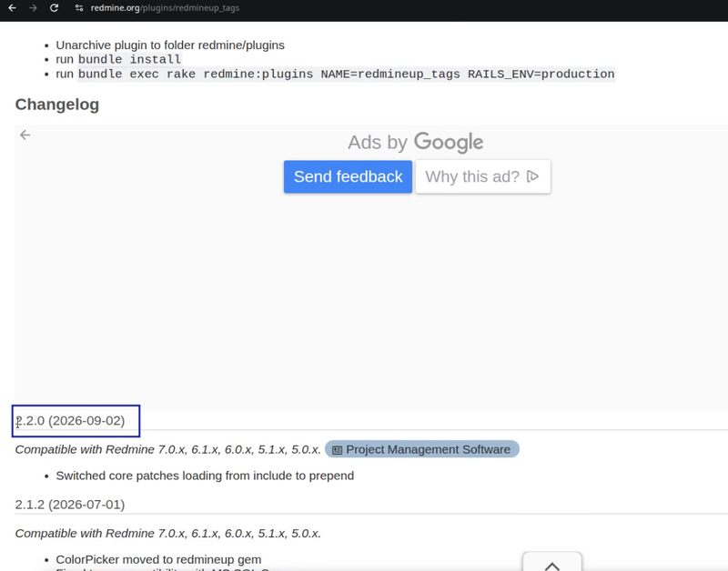Screen dimensions: 728x571
Task: Click the Changelog heading
Action: click(x=57, y=105)
